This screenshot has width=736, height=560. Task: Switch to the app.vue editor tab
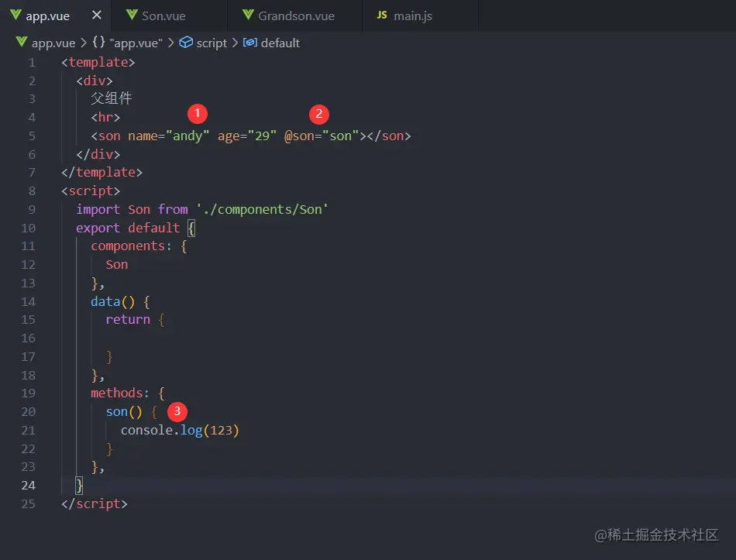(x=55, y=15)
